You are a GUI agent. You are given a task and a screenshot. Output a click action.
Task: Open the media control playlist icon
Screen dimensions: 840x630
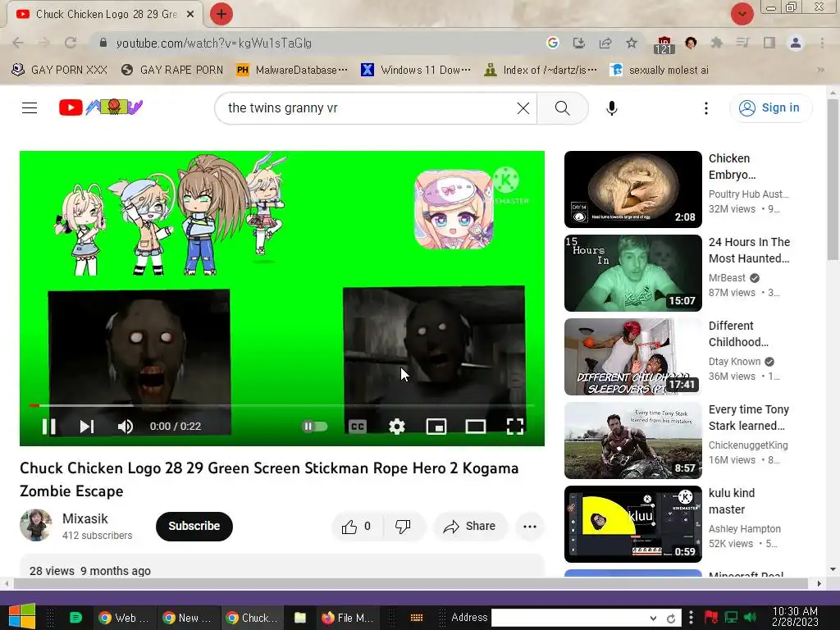742,43
